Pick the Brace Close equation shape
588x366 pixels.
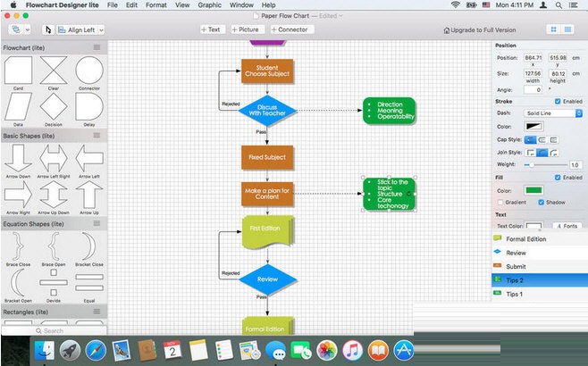[x=18, y=246]
